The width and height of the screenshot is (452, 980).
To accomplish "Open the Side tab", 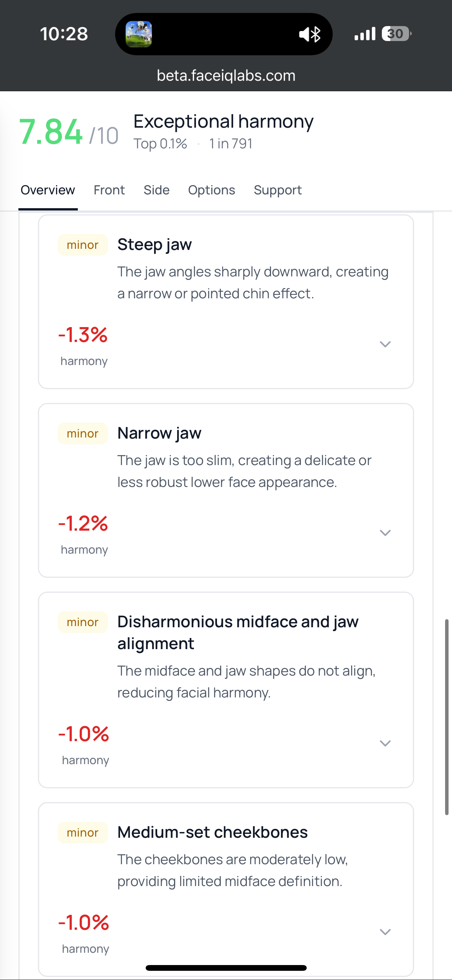I will 156,190.
